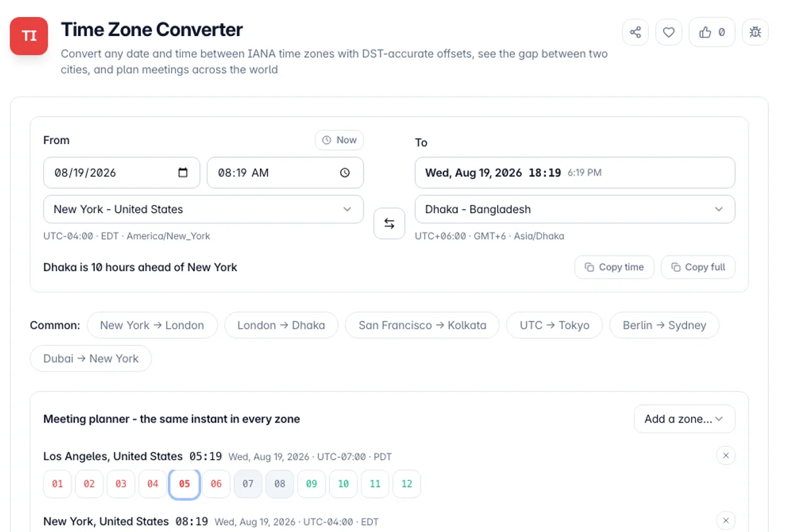Select hour 11 in Los Angeles row
786x532 pixels.
point(375,484)
